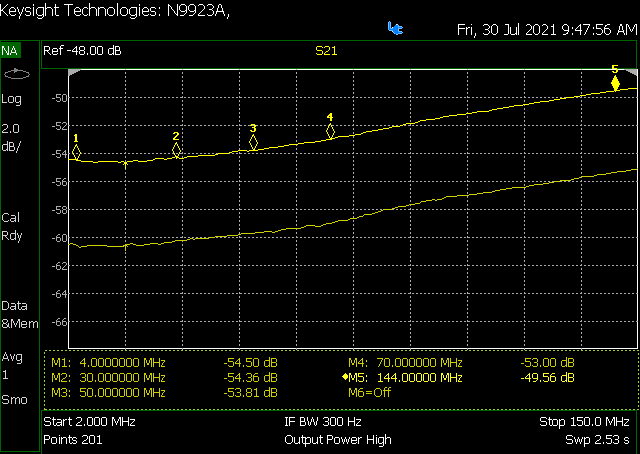
Task: Toggle the M6=Off marker entry
Action: [x=369, y=393]
